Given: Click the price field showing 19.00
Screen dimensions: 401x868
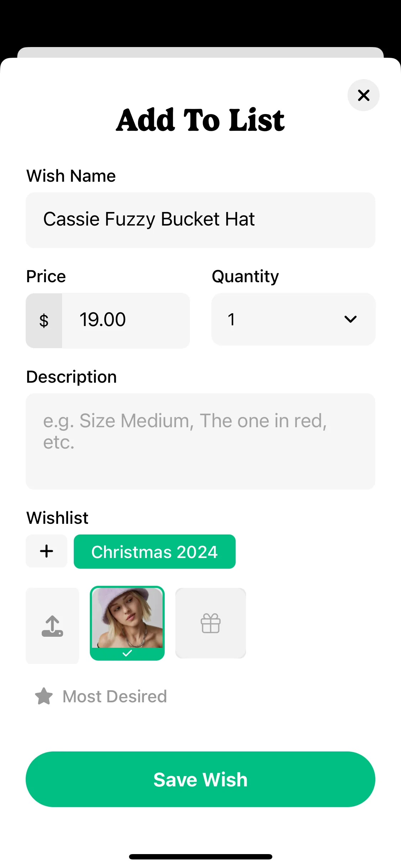Looking at the screenshot, I should click(x=126, y=321).
